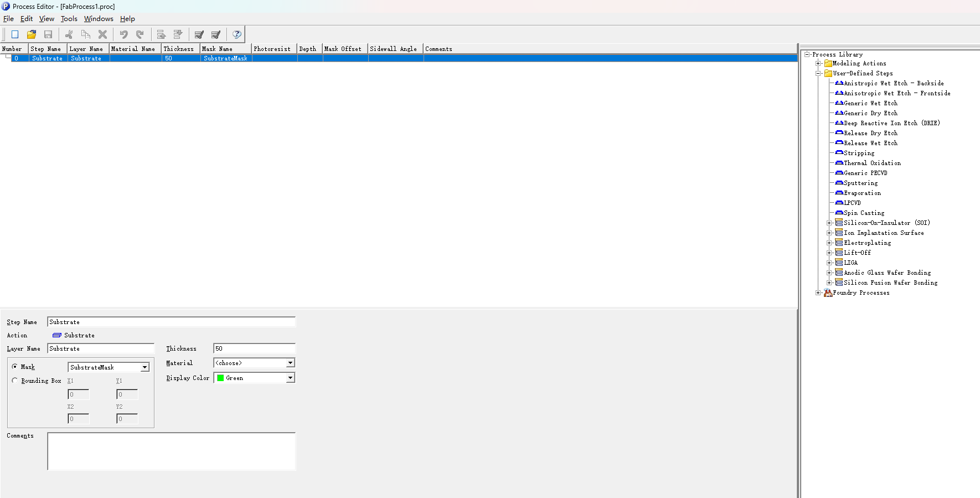Open the SubstrateMask dropdown

[145, 367]
